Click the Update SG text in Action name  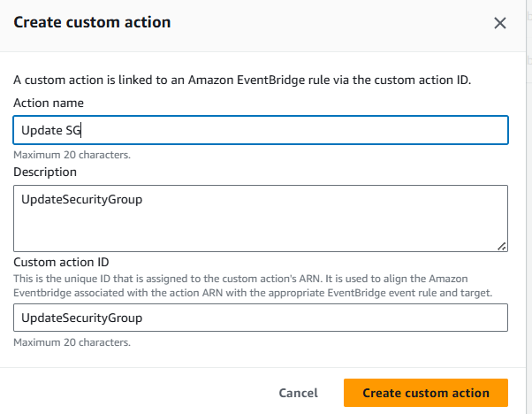point(51,130)
